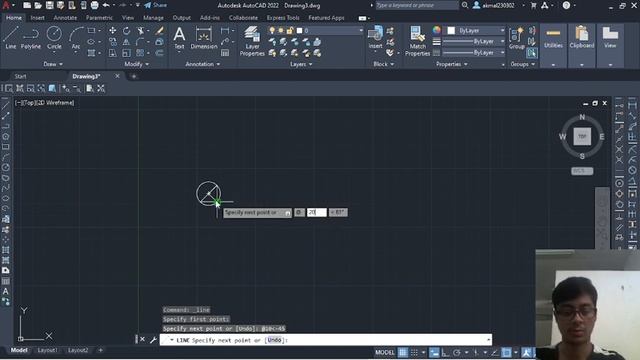The width and height of the screenshot is (640, 360).
Task: Open the ByLayer linetype dropdown
Action: tap(474, 53)
